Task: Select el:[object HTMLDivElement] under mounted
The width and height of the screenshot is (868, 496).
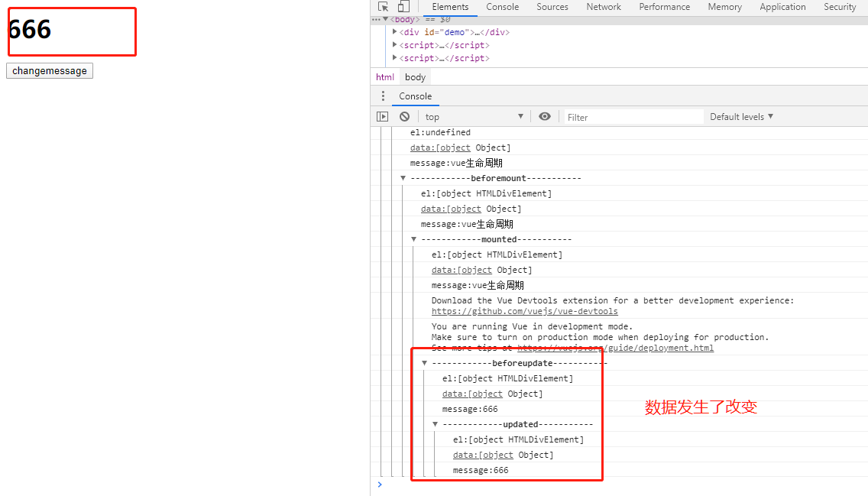Action: click(497, 255)
